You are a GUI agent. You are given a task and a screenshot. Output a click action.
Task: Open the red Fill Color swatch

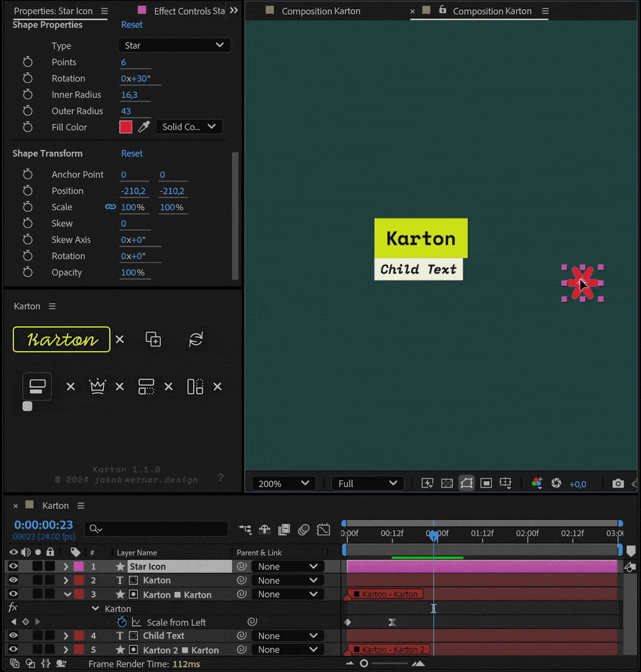125,126
